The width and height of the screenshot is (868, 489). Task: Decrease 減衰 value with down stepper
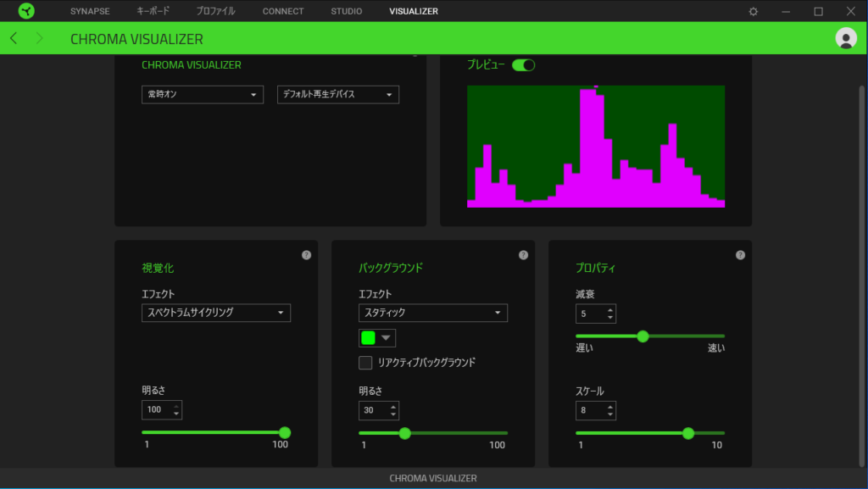pos(610,317)
